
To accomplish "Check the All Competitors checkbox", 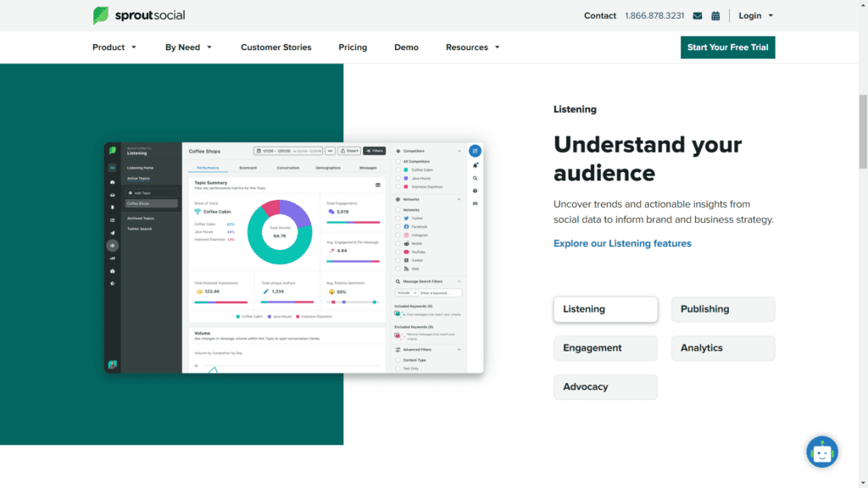I will [x=398, y=161].
